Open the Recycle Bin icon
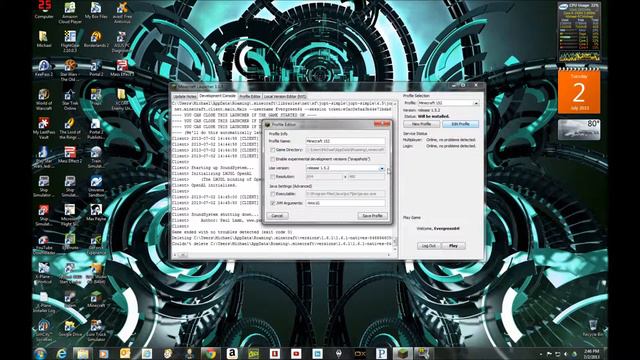 click(593, 328)
